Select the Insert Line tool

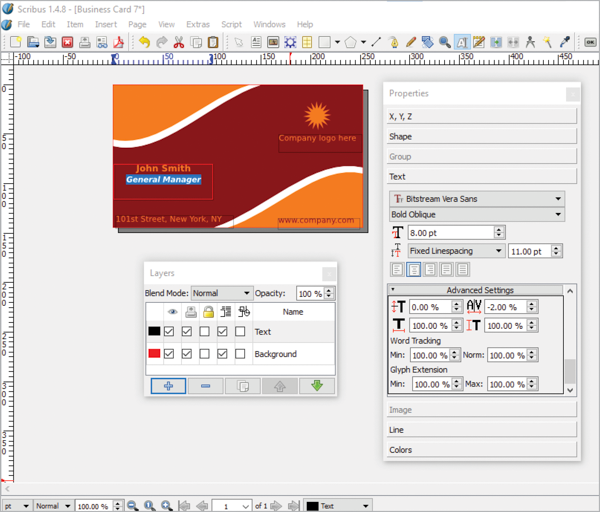376,42
